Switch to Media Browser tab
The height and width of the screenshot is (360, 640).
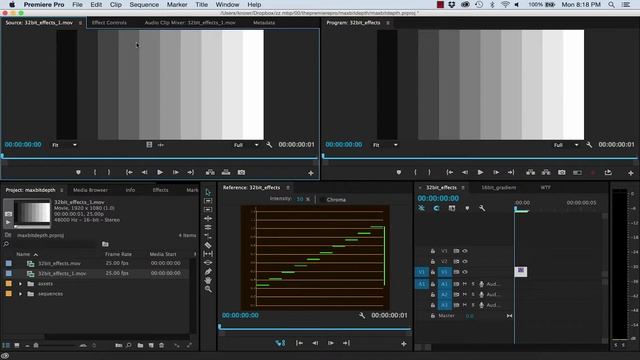[x=90, y=190]
